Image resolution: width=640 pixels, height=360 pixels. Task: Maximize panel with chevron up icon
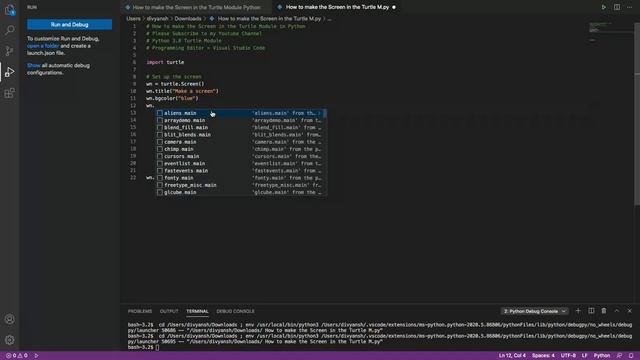[617, 311]
